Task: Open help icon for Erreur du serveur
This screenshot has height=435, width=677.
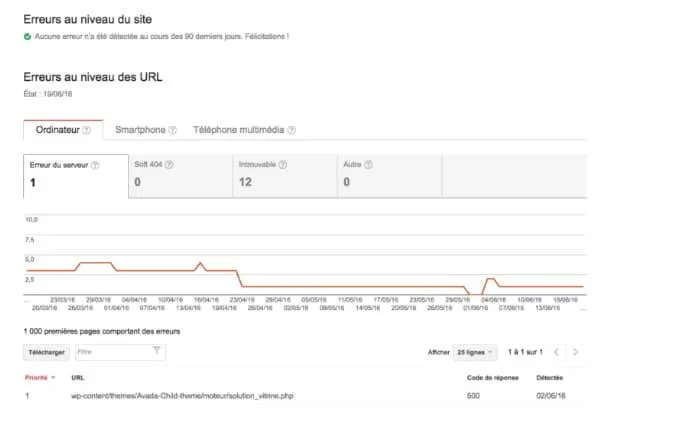Action: pos(95,165)
